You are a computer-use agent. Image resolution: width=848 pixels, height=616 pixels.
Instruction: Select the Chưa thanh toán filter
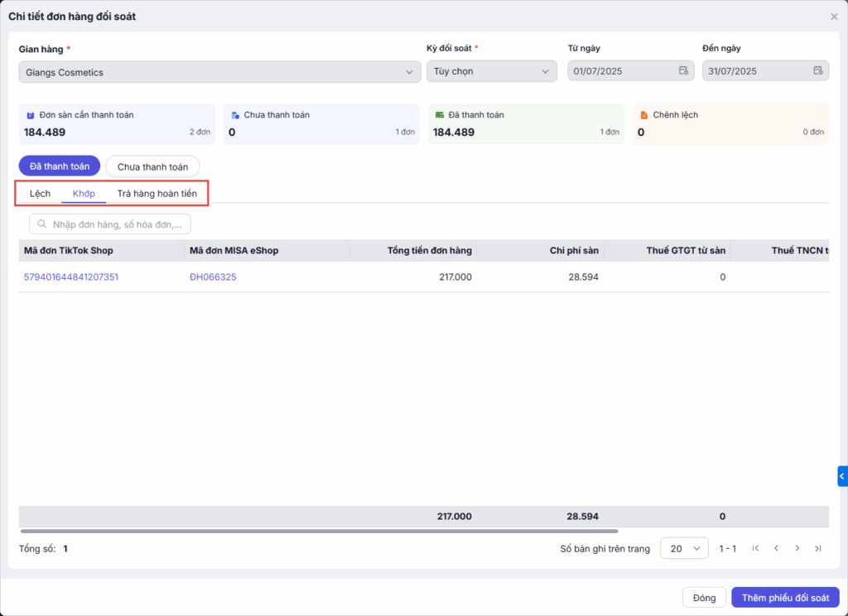coord(152,166)
